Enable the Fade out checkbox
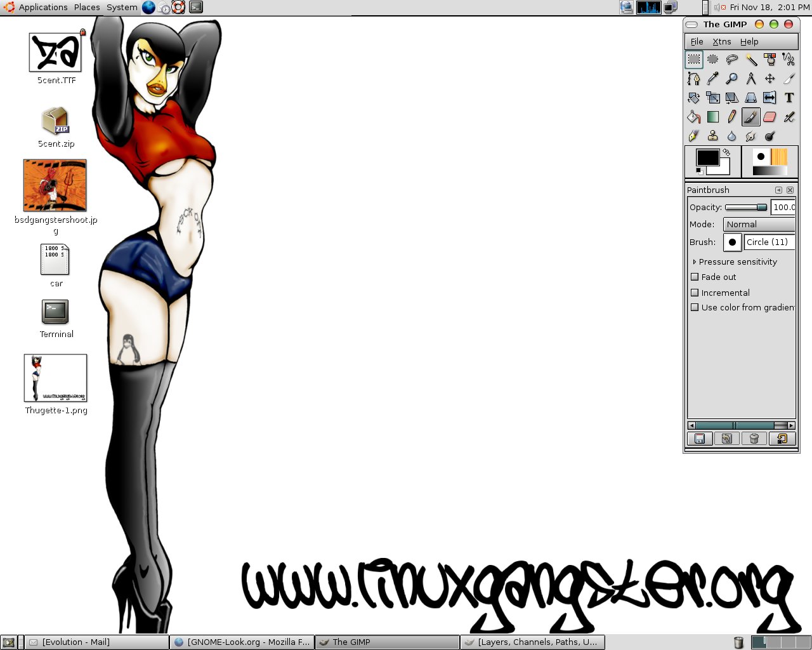Screen dimensions: 812x650 695,277
